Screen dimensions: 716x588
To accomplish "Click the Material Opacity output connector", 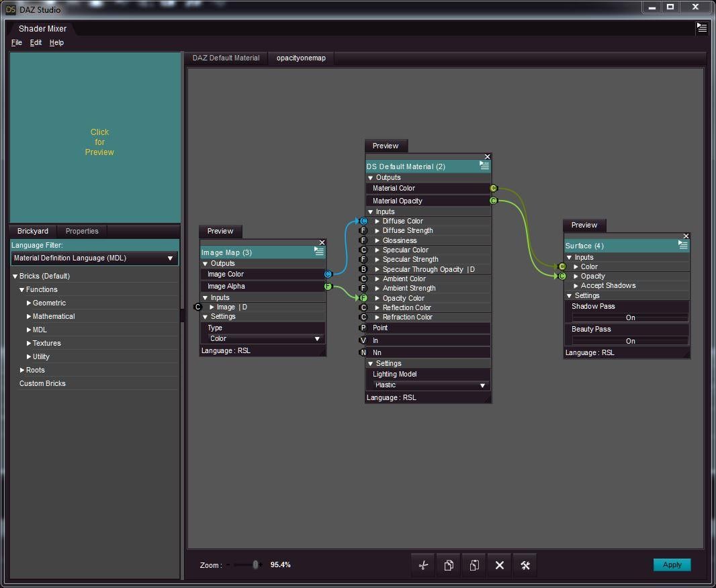I will point(494,201).
